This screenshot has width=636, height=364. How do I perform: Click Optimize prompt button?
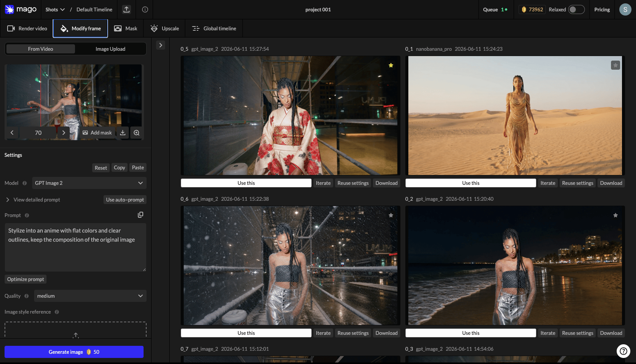pos(25,279)
